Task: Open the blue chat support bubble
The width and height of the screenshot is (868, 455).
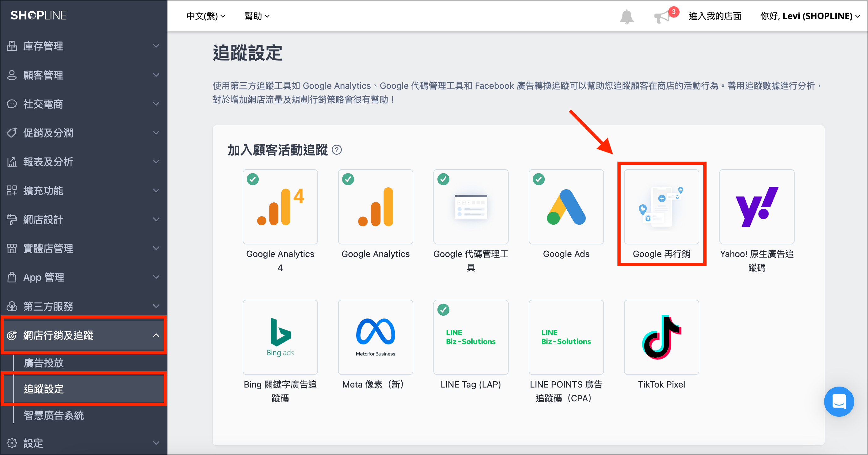Action: click(x=839, y=401)
